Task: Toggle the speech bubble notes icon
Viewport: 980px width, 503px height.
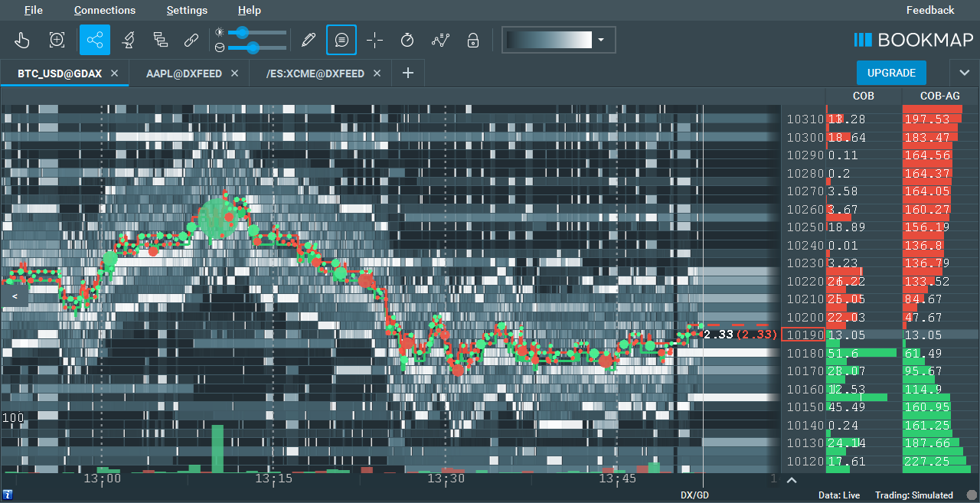Action: coord(341,40)
